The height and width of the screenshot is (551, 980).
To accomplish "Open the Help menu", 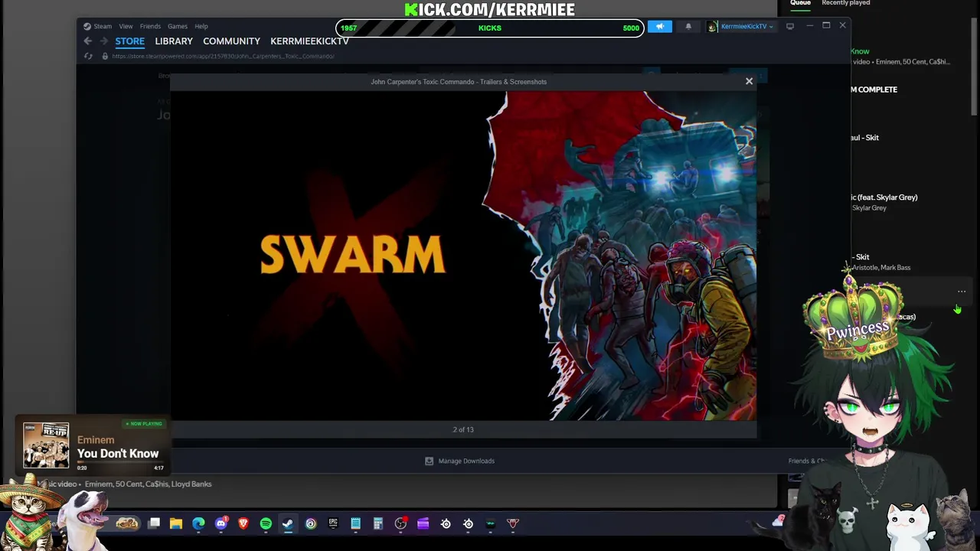I will pyautogui.click(x=201, y=26).
